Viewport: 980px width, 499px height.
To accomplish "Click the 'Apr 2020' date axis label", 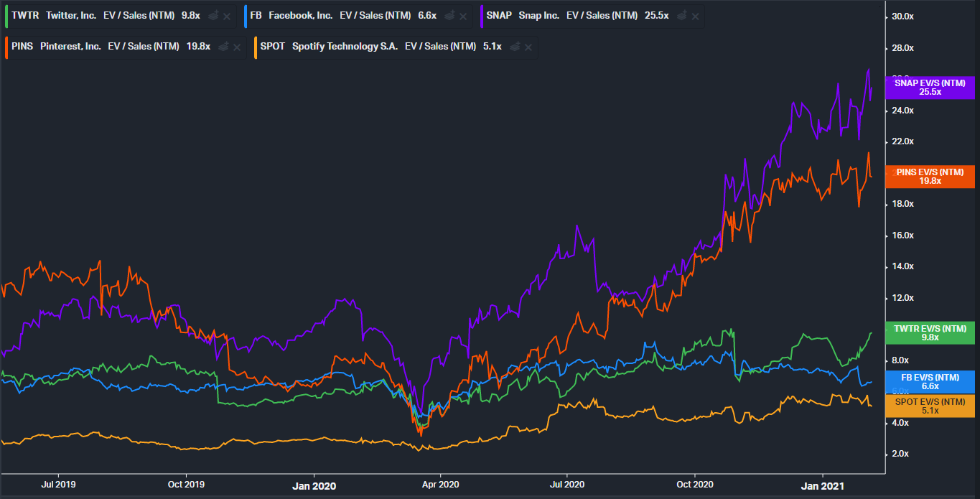I will coord(439,485).
